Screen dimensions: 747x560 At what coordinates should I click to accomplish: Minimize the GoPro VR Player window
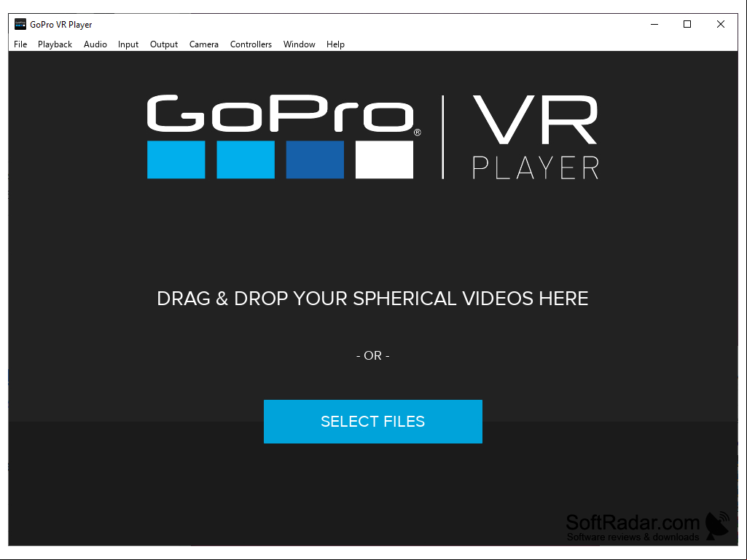pos(654,24)
